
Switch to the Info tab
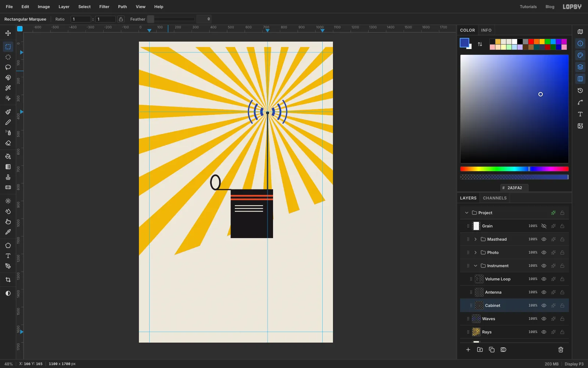pyautogui.click(x=486, y=30)
